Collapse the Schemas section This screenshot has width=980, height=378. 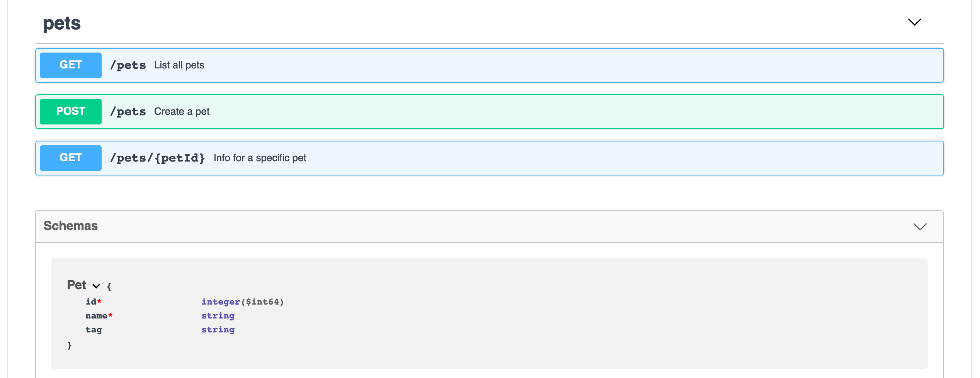click(x=920, y=226)
